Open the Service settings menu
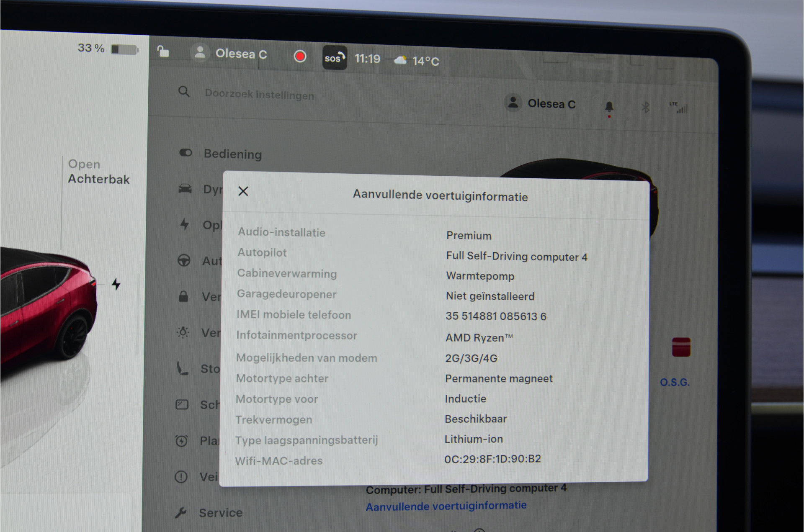804x532 pixels. (x=220, y=512)
